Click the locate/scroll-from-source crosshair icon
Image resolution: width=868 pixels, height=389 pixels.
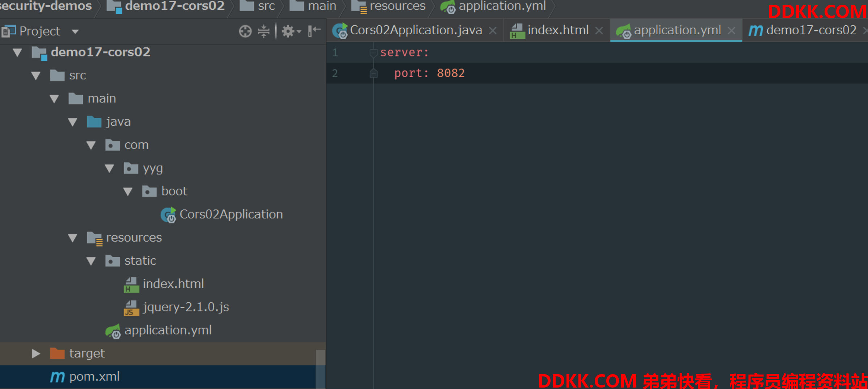(x=245, y=31)
